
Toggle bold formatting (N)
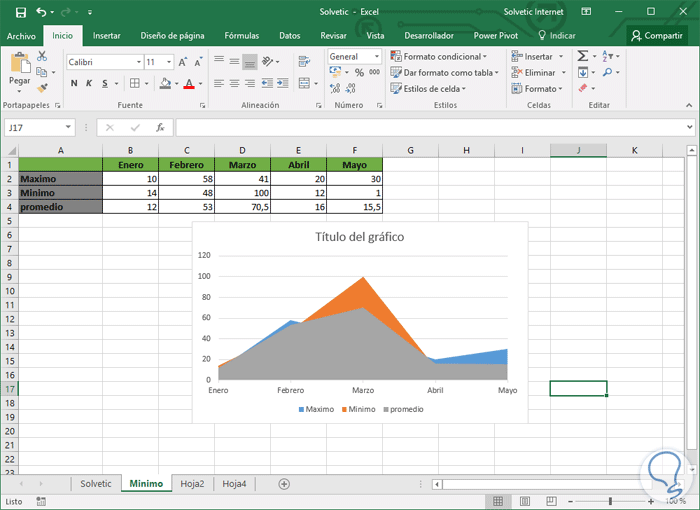74,84
